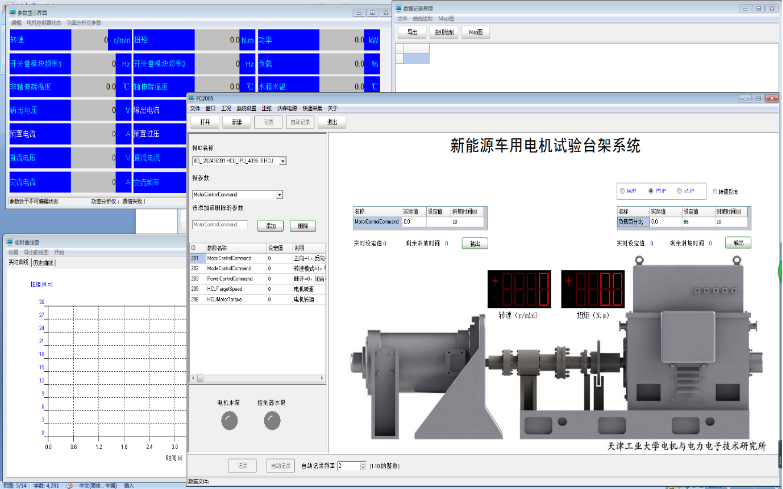Click the 打开 button in the toolbar

[x=204, y=122]
